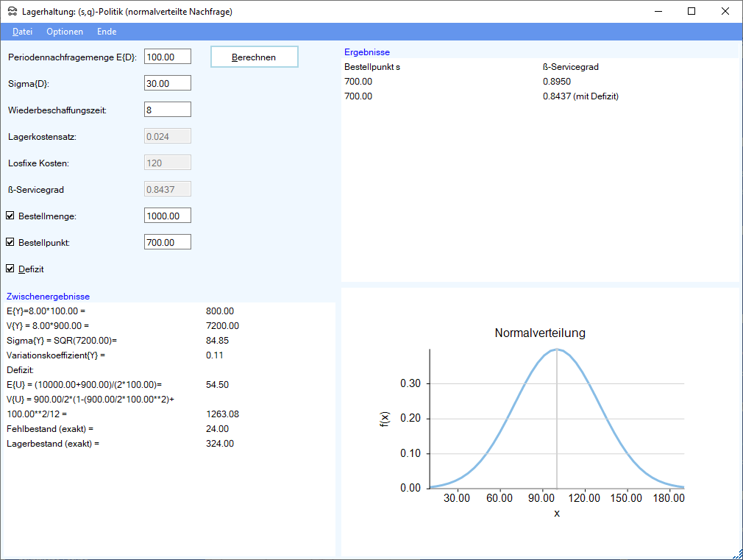The width and height of the screenshot is (743, 560).
Task: Click the Ende menu item
Action: pos(107,32)
